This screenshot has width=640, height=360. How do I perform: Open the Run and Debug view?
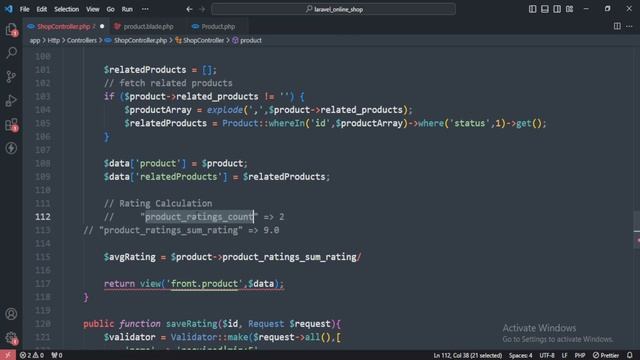click(x=11, y=100)
